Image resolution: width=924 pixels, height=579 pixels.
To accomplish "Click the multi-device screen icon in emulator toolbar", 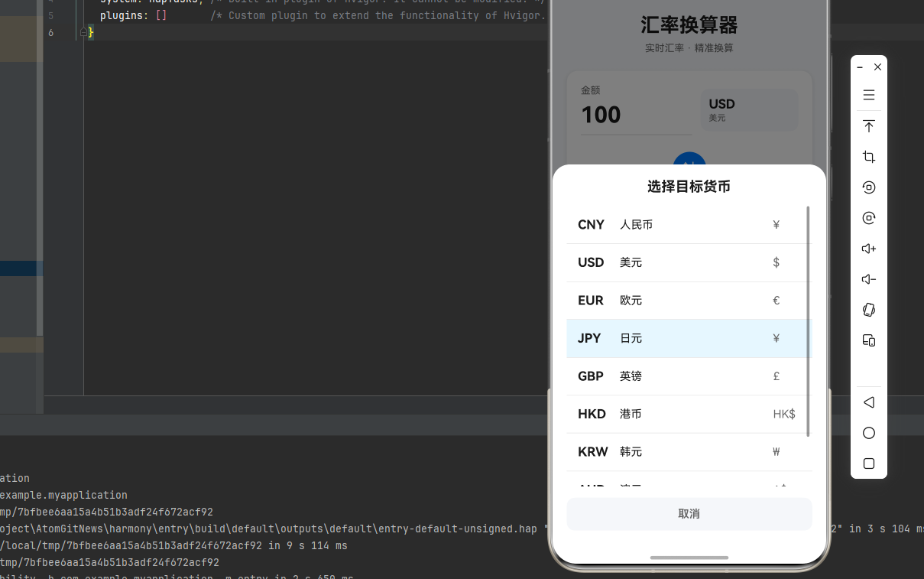I will point(869,340).
